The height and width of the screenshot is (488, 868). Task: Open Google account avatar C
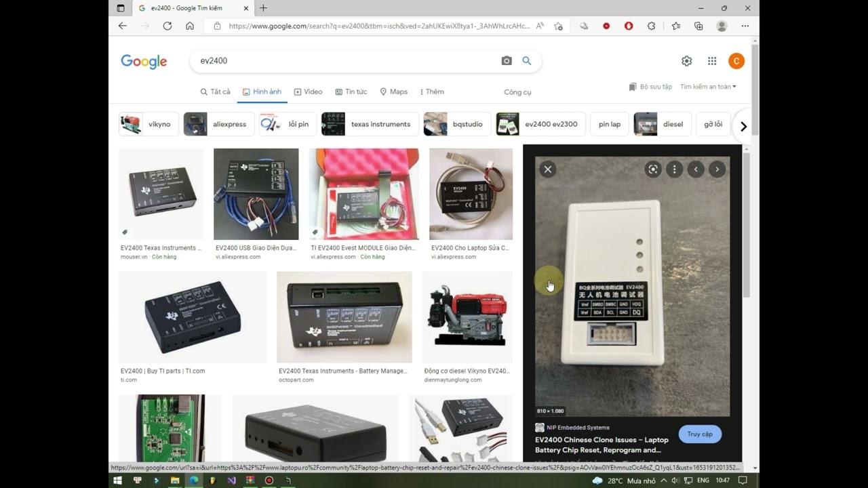coord(736,61)
